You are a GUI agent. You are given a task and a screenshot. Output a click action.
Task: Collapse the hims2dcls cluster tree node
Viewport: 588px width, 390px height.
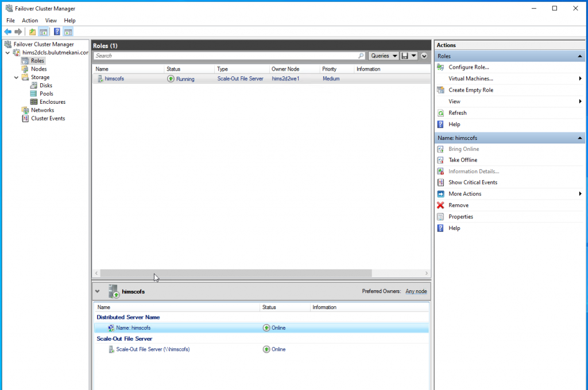[7, 53]
